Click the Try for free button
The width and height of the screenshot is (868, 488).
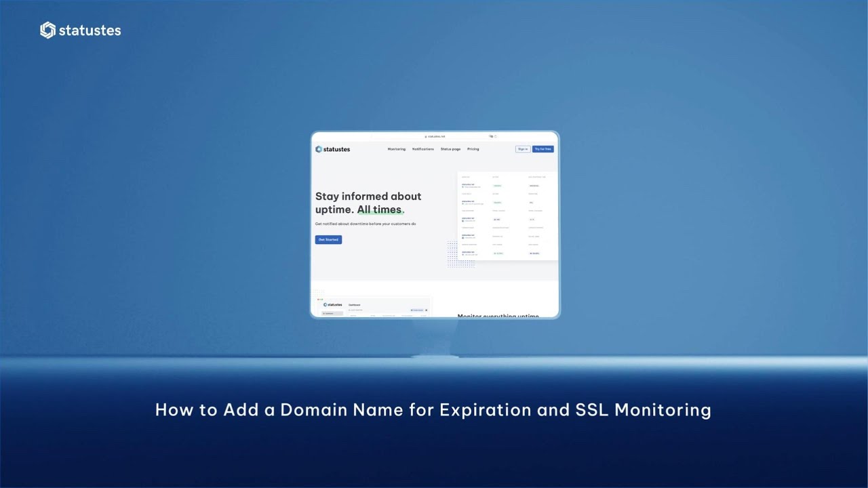click(x=543, y=149)
